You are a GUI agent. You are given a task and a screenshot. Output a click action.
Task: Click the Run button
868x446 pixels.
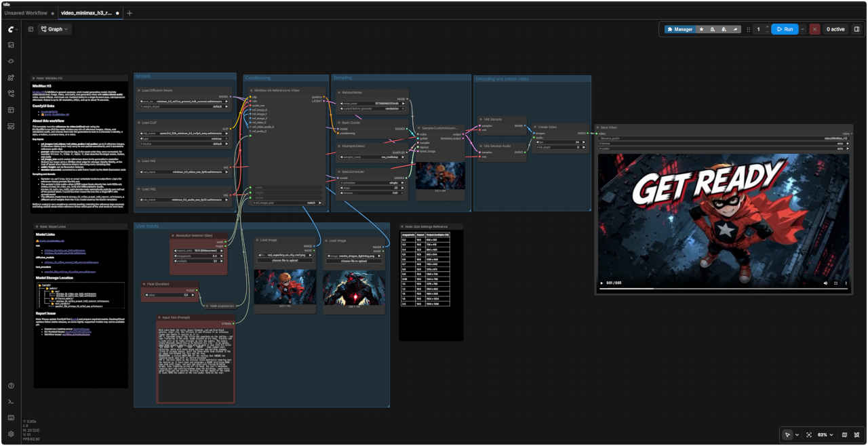point(785,29)
